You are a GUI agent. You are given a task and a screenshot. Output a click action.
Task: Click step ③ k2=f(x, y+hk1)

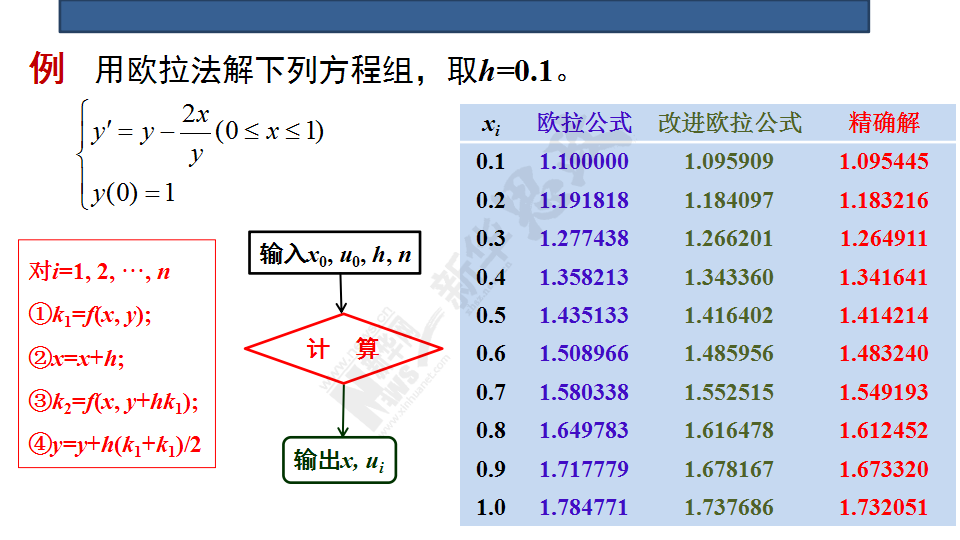113,402
